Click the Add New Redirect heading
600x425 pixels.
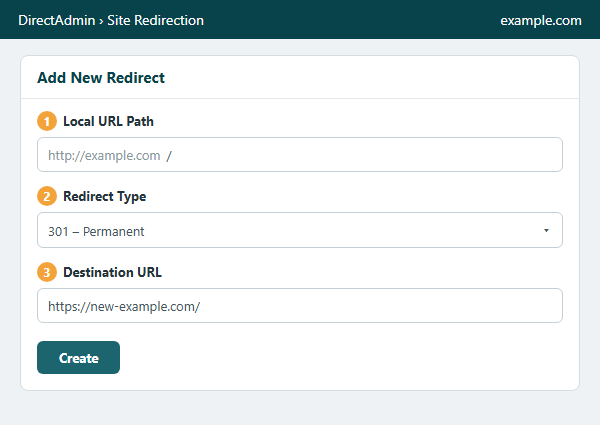pyautogui.click(x=101, y=78)
